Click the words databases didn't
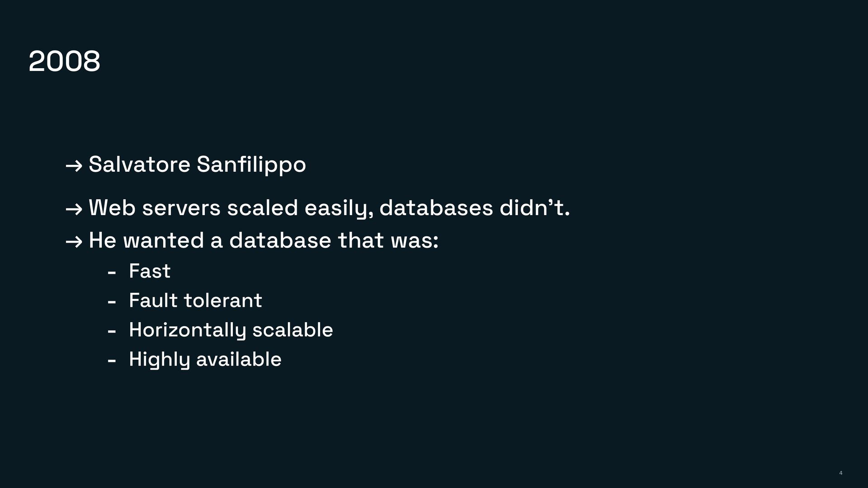This screenshot has width=868, height=488. [474, 208]
